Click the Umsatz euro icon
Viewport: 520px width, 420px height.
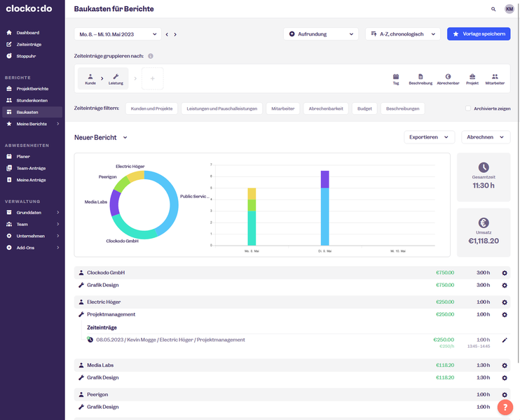[x=484, y=223]
